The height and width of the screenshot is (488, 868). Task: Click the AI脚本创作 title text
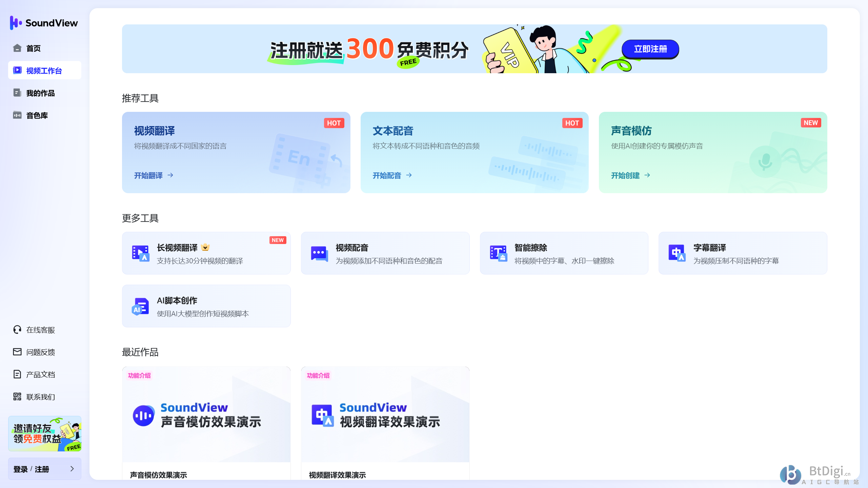pyautogui.click(x=177, y=301)
